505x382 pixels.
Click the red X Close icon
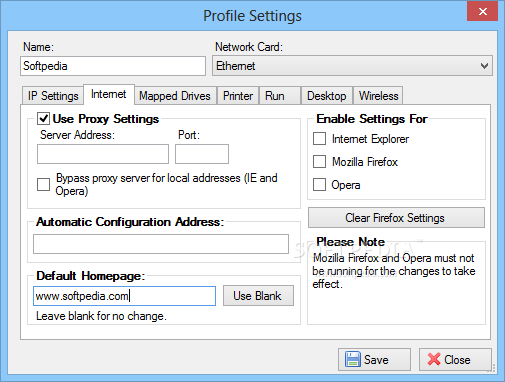pos(434,359)
